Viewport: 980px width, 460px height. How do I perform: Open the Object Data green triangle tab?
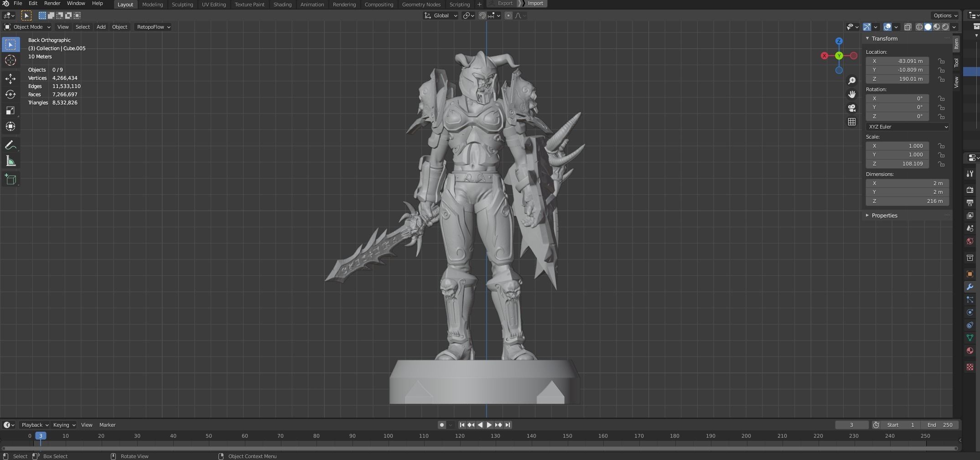pos(970,338)
